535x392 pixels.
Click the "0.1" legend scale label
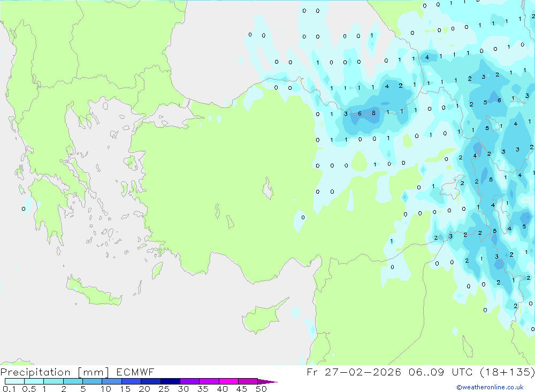[x=9, y=389]
